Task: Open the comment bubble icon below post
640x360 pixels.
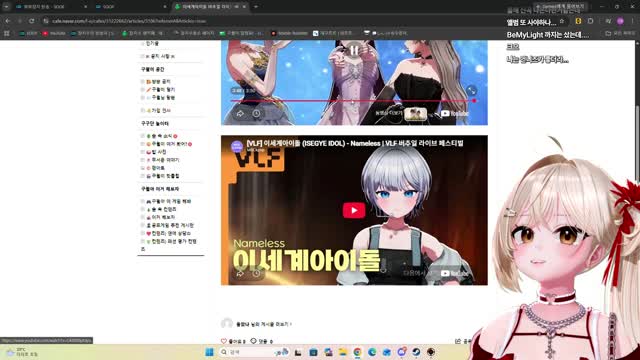Action: (x=253, y=341)
